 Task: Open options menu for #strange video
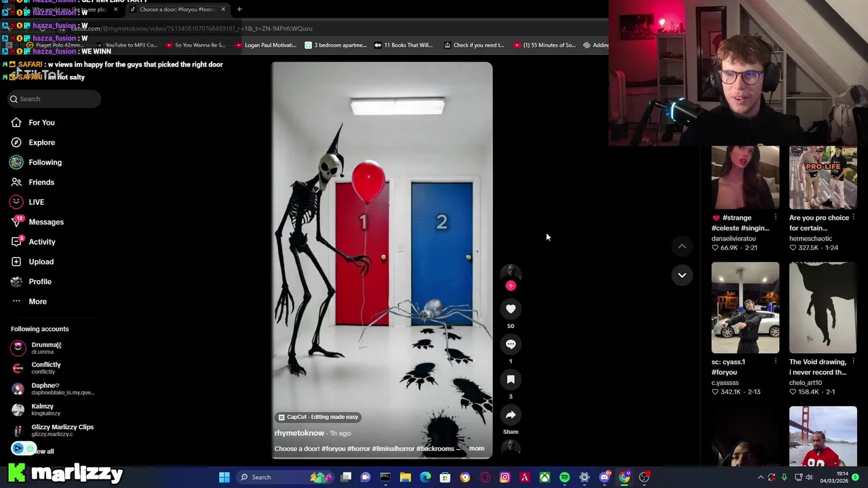click(776, 218)
